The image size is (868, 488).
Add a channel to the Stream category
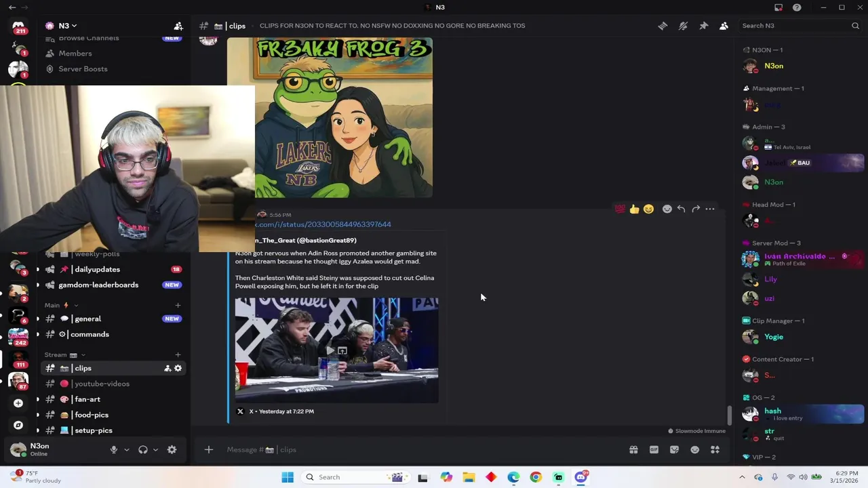pyautogui.click(x=178, y=354)
